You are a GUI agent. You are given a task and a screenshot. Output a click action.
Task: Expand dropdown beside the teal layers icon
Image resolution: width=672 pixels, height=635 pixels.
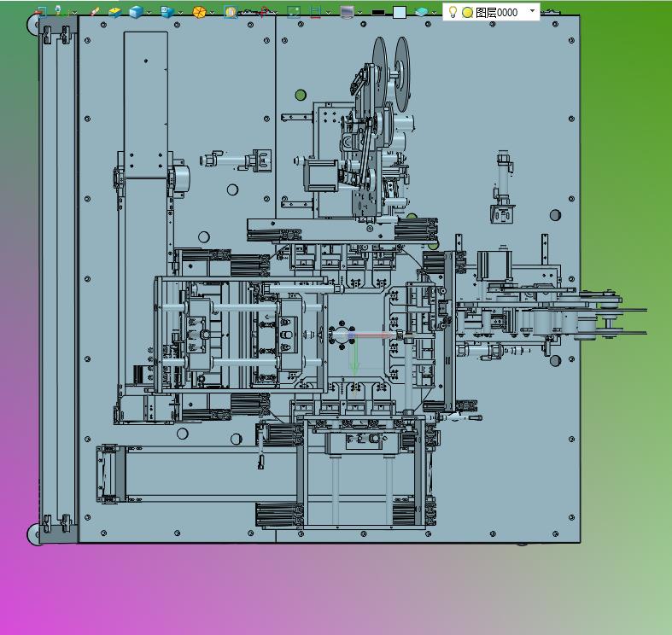tap(434, 13)
